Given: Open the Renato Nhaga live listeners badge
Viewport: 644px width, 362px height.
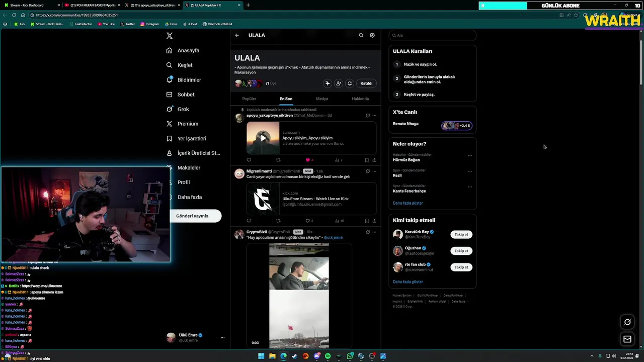Looking at the screenshot, I should [457, 126].
